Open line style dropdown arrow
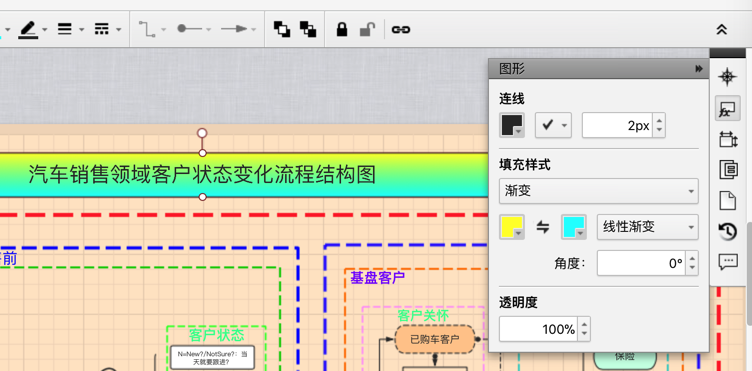The height and width of the screenshot is (371, 752). pos(118,30)
